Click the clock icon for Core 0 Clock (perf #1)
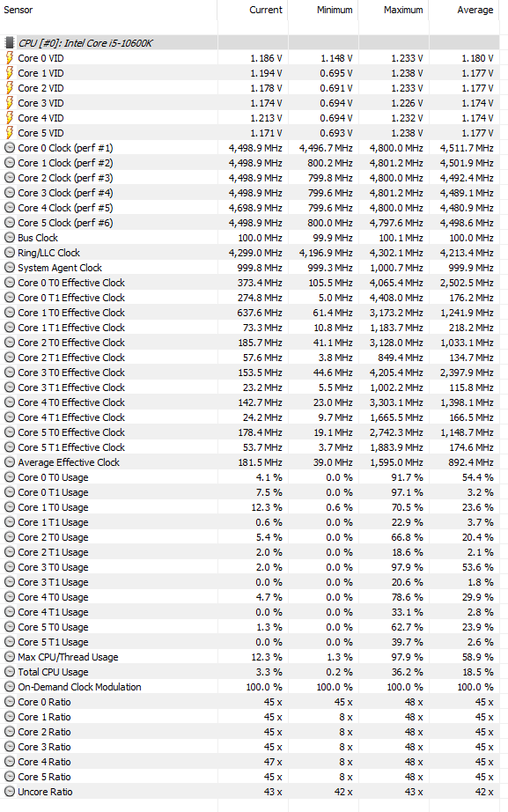 pos(10,148)
